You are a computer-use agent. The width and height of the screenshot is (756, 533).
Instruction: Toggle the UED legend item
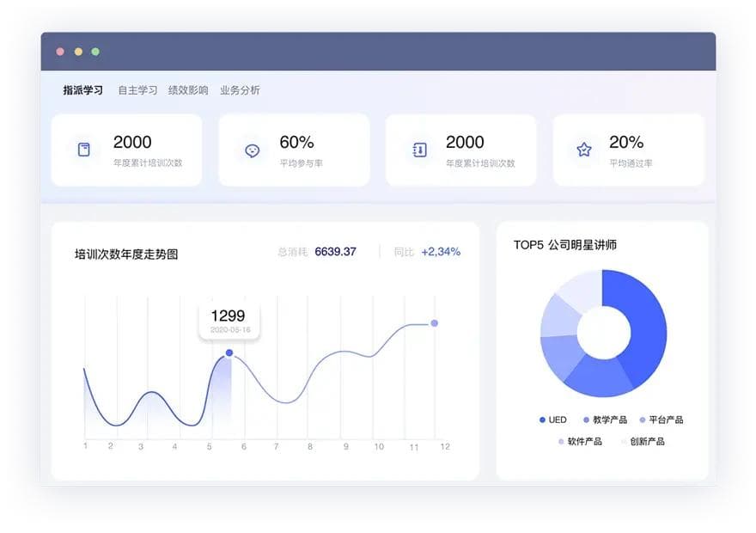tap(553, 420)
